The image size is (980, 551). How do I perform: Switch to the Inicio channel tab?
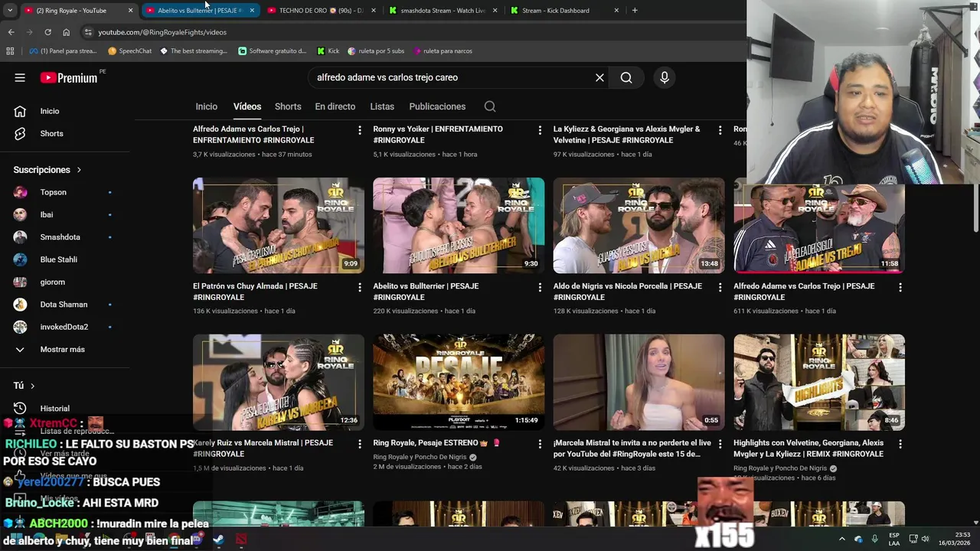[206, 106]
